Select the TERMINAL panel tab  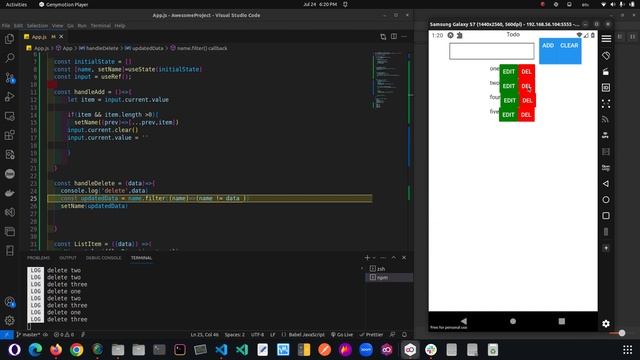coord(141,258)
